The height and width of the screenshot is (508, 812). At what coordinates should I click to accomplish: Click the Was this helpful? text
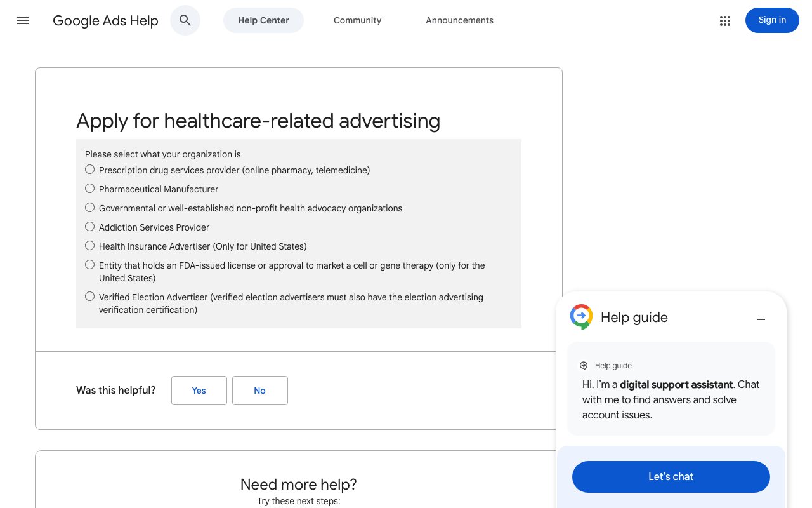coord(116,391)
